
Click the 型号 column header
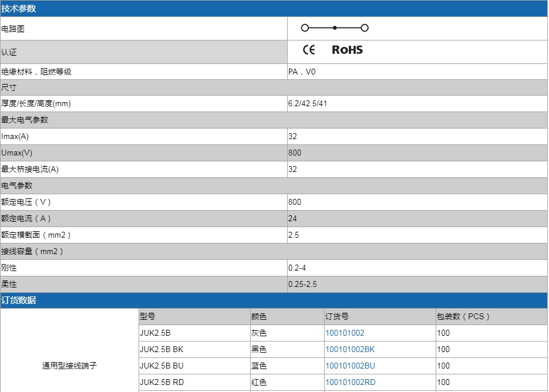pos(147,317)
